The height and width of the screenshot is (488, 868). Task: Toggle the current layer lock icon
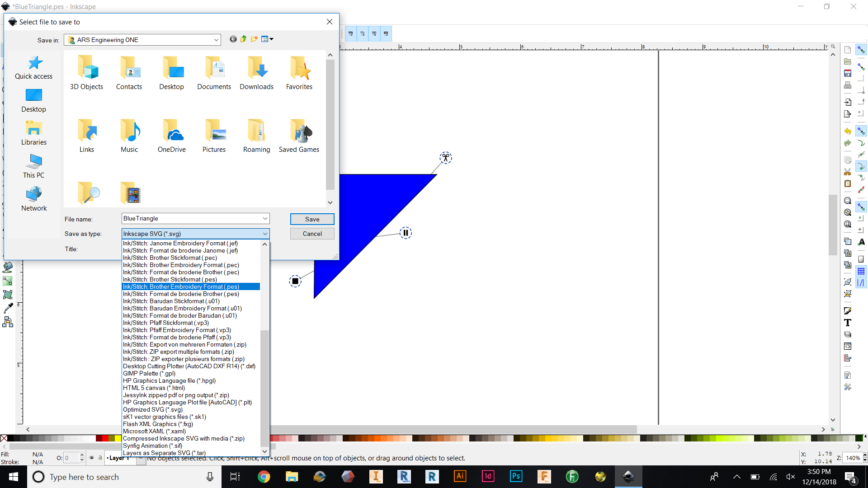tap(100, 458)
